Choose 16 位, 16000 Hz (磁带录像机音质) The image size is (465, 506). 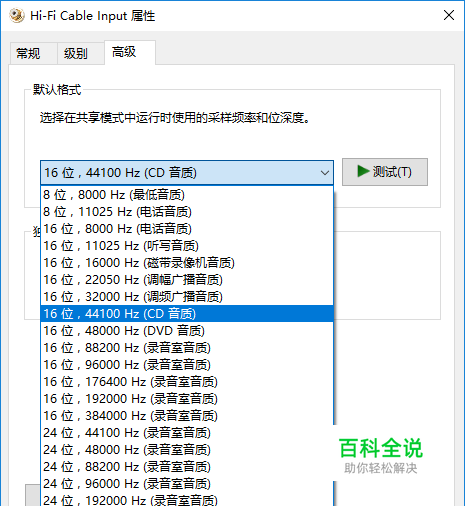click(x=187, y=263)
